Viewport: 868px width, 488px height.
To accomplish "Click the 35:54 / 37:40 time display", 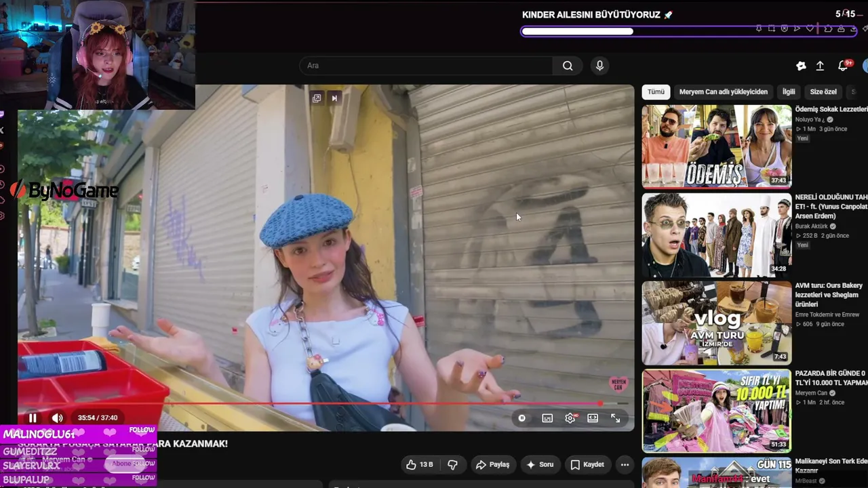I will coord(98,418).
